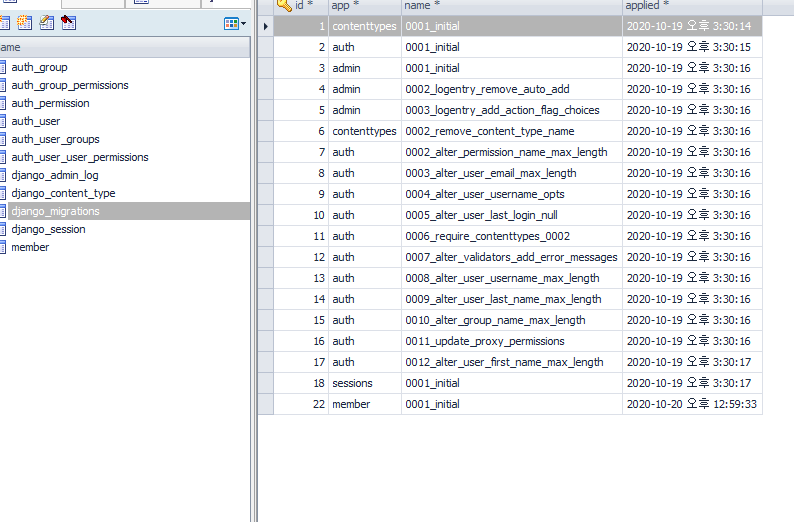Click the app column header

click(x=365, y=6)
